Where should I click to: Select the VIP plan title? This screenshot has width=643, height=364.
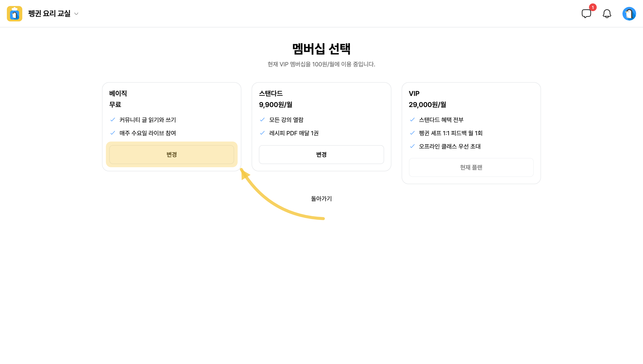tap(414, 94)
